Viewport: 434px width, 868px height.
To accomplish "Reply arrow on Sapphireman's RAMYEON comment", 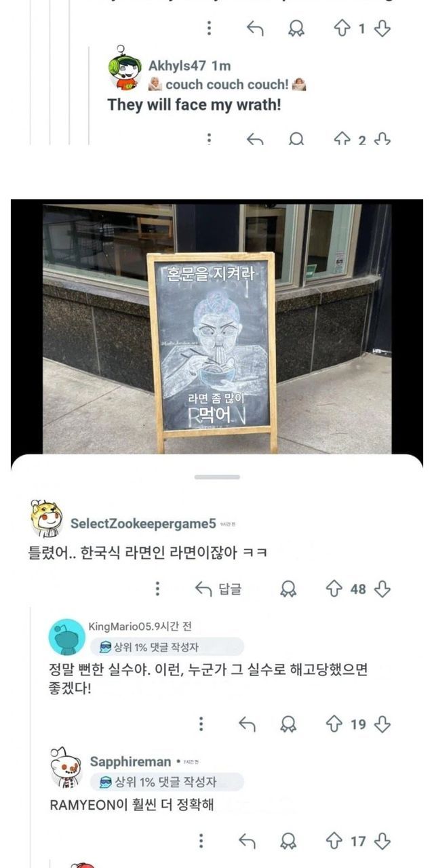I will click(247, 842).
